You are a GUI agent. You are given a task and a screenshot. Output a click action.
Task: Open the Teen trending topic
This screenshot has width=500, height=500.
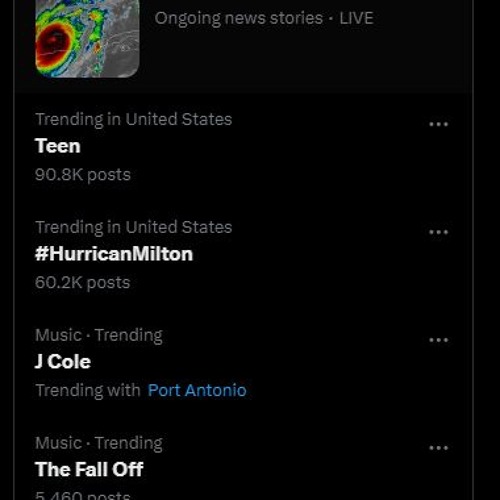point(58,146)
